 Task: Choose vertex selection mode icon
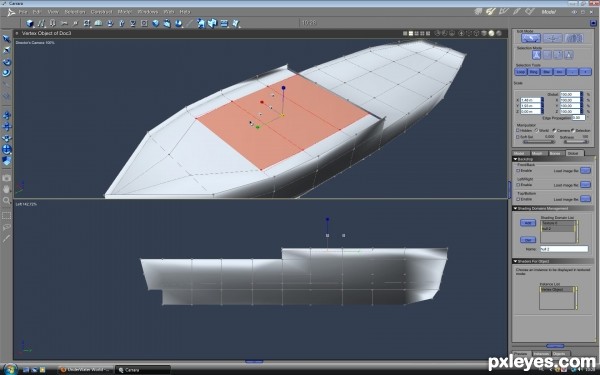(536, 55)
